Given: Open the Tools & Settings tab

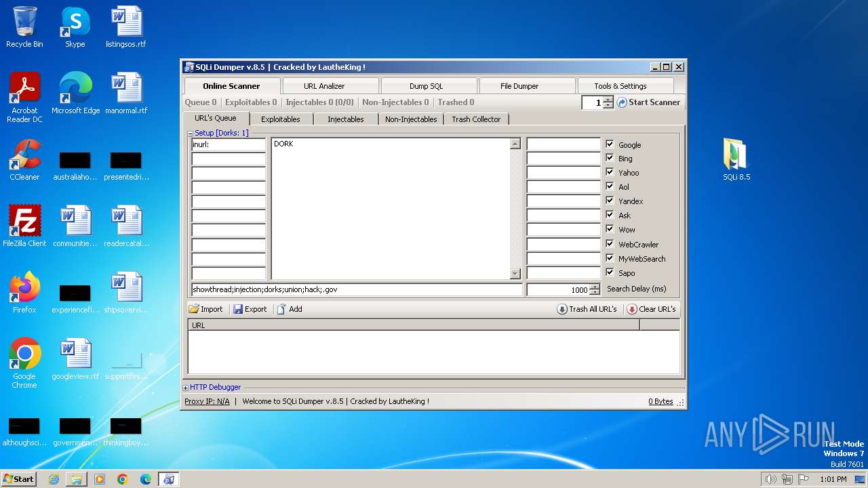Looking at the screenshot, I should click(620, 86).
